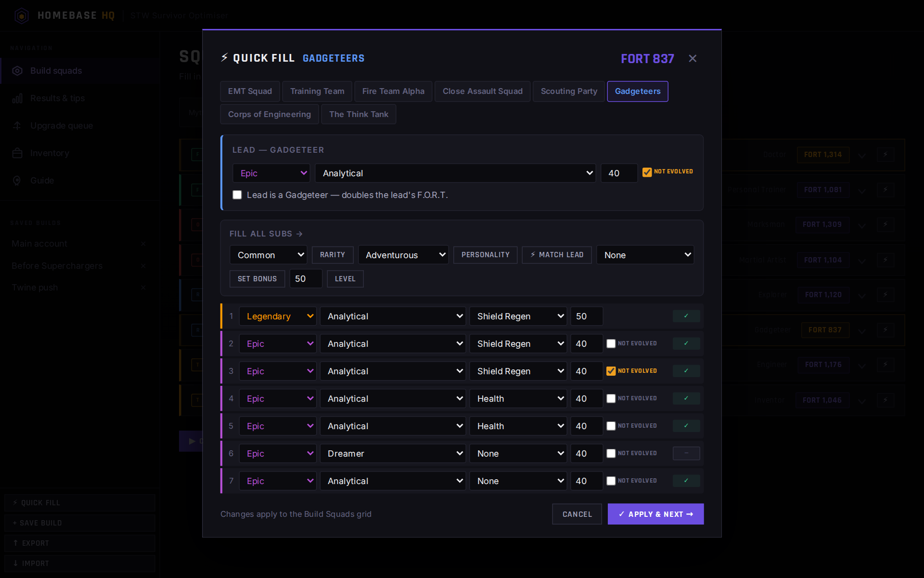Viewport: 924px width, 578px height.
Task: Uncheck lead's Not Evolved checkbox
Action: click(647, 172)
